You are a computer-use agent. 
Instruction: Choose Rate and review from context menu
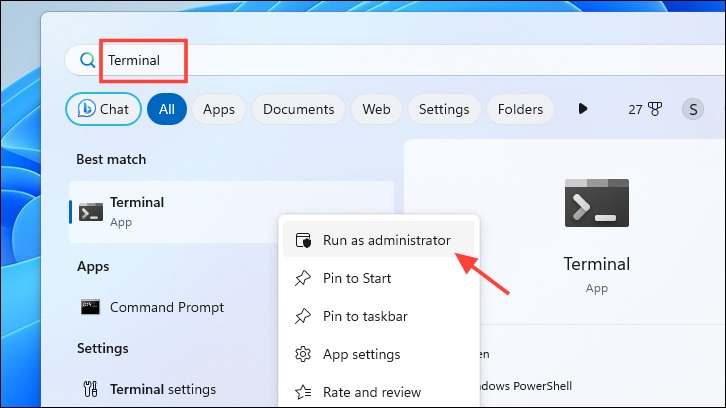coord(379,392)
